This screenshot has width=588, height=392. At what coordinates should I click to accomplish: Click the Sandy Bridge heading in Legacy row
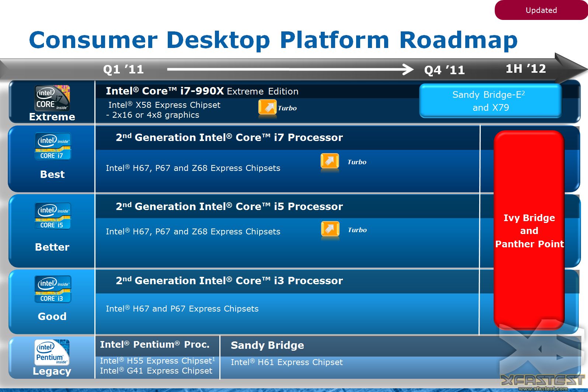(x=267, y=345)
